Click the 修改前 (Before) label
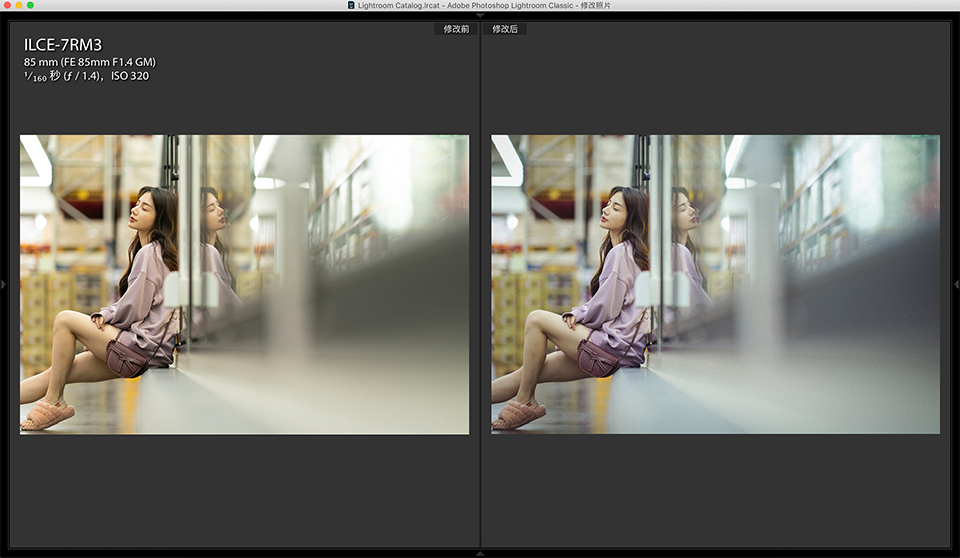 456,29
